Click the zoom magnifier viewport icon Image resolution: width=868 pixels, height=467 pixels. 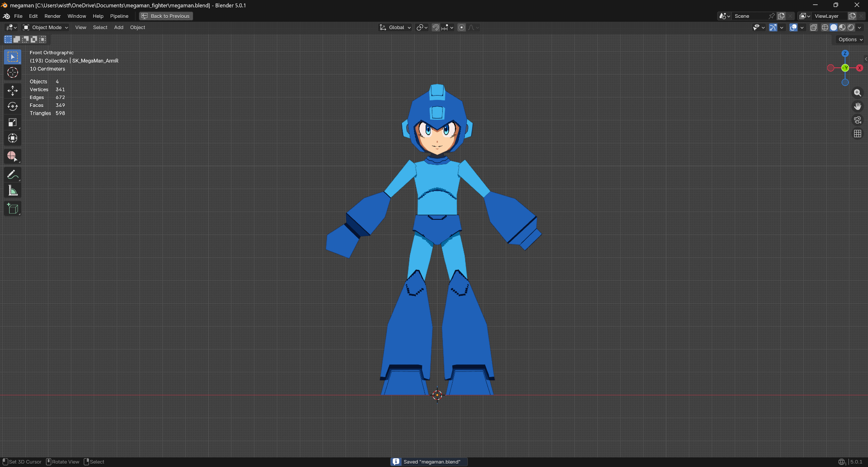pyautogui.click(x=857, y=93)
